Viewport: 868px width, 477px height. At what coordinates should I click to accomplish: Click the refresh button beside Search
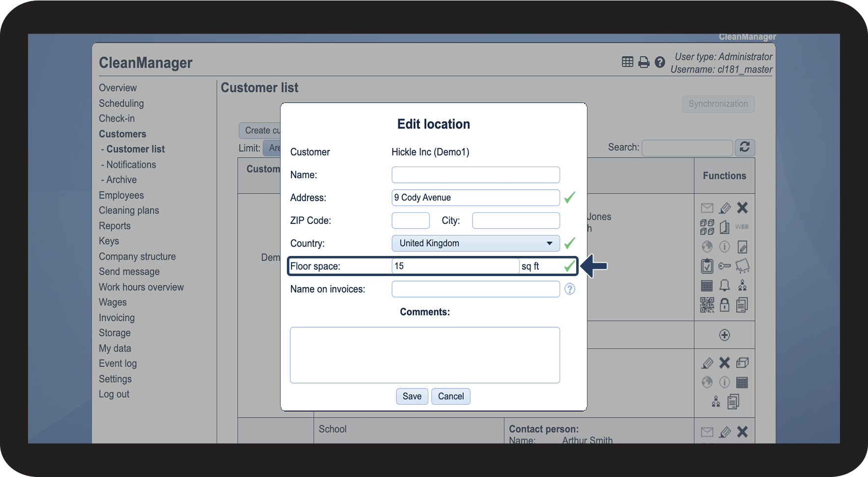pyautogui.click(x=745, y=147)
